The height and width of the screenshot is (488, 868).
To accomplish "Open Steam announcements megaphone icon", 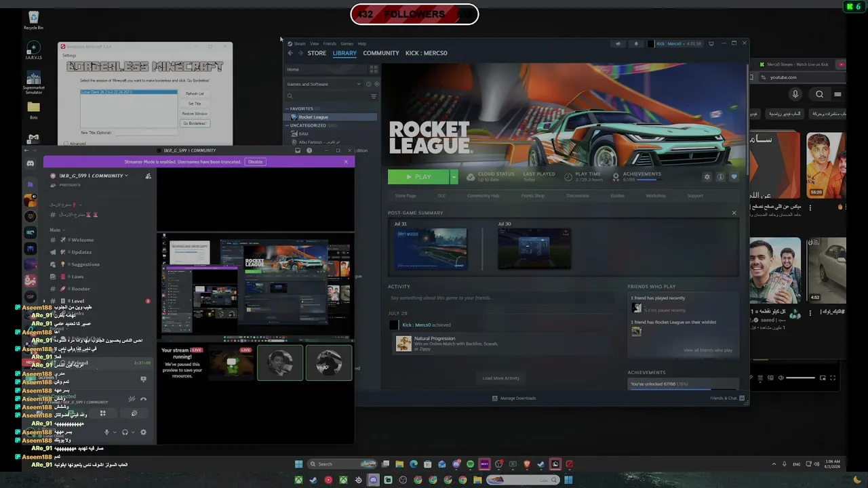I will 618,43.
